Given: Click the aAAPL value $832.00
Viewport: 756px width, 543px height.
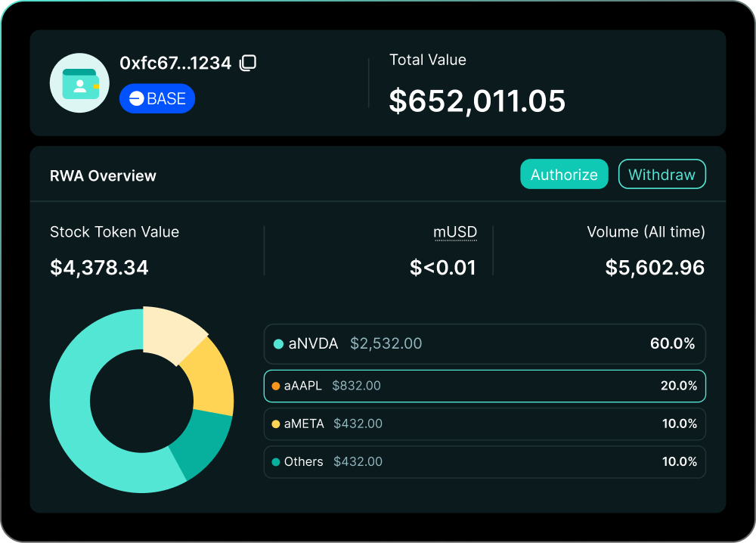Looking at the screenshot, I should 356,386.
